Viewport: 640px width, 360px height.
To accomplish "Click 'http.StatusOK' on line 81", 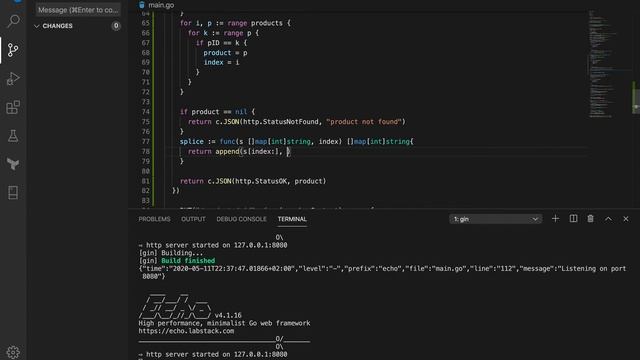I will coord(261,181).
